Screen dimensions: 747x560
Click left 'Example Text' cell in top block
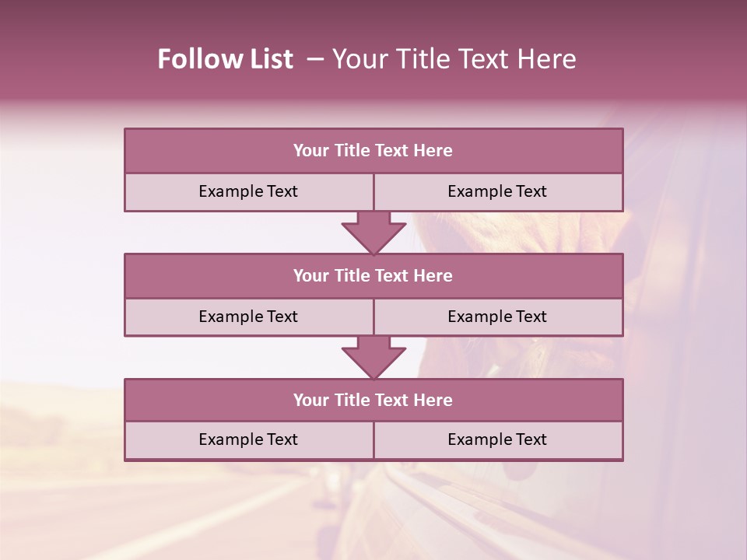click(249, 192)
